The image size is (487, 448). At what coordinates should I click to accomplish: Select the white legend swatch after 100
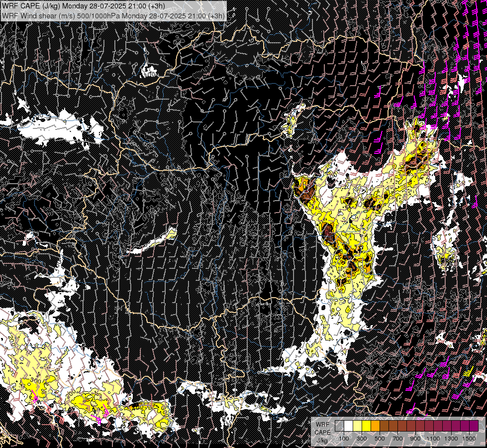[349, 426]
